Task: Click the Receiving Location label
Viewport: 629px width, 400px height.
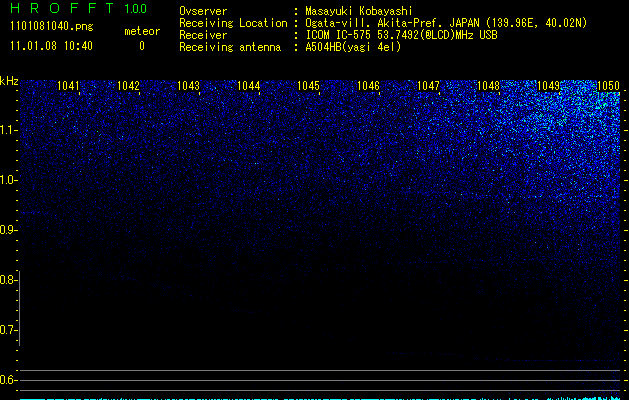Action: coord(233,23)
